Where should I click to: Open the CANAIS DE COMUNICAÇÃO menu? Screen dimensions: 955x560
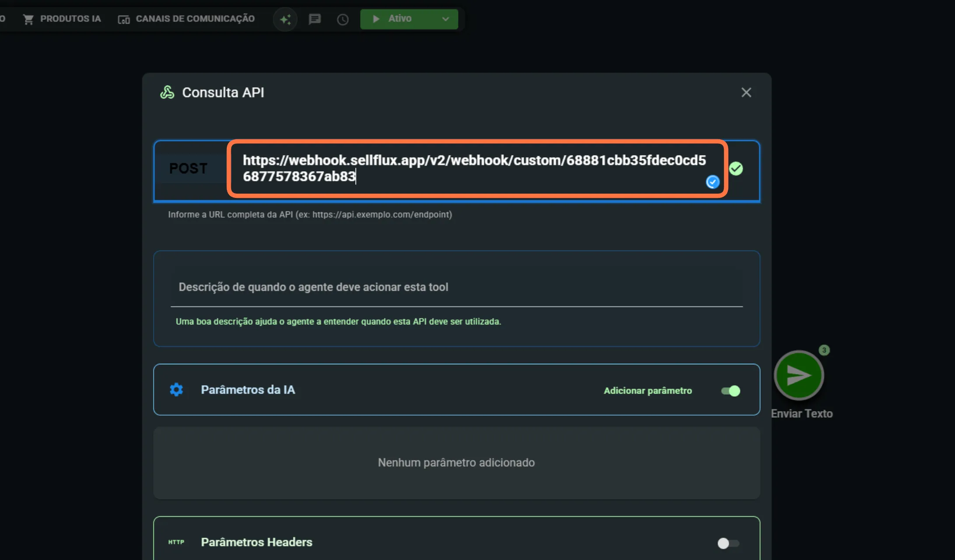point(195,19)
